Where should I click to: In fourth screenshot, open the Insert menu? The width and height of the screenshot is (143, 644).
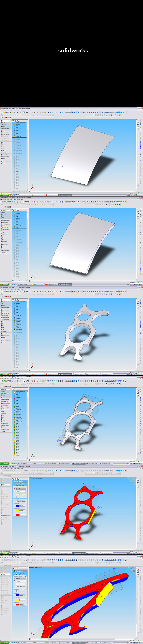click(11, 379)
